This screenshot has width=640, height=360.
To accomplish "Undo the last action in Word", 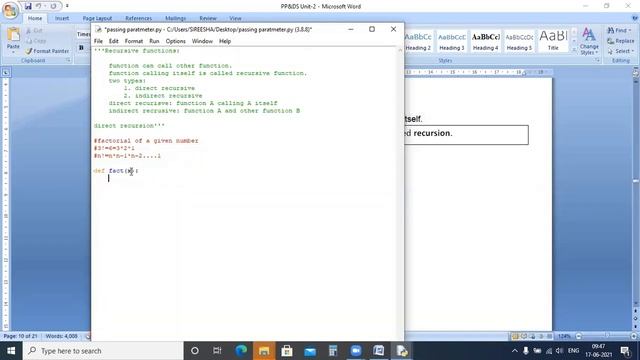I will click(x=38, y=6).
